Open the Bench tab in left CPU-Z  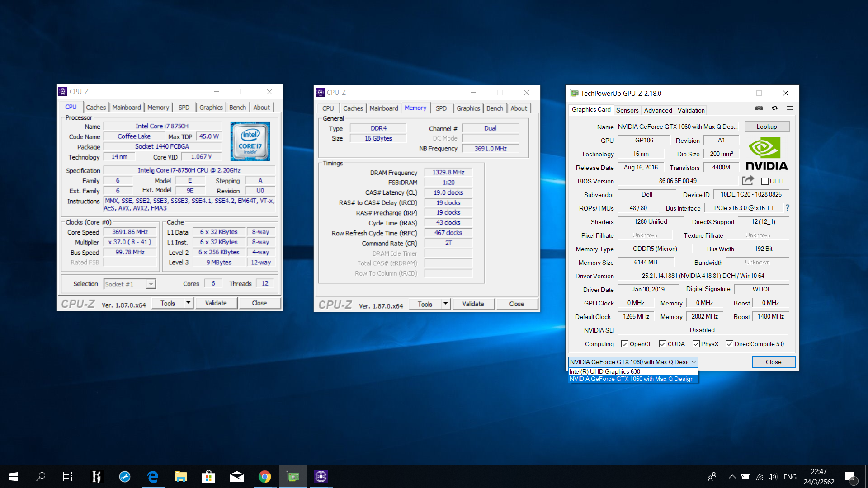(237, 108)
